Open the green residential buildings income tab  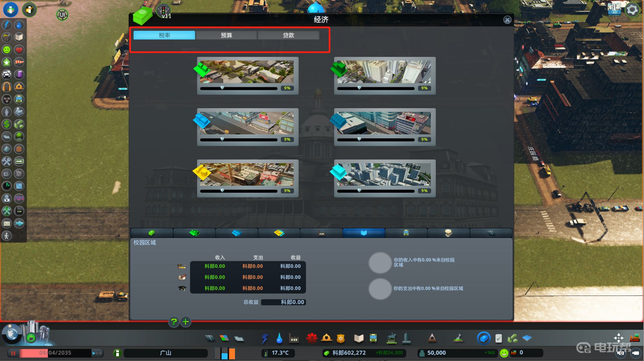(194, 233)
